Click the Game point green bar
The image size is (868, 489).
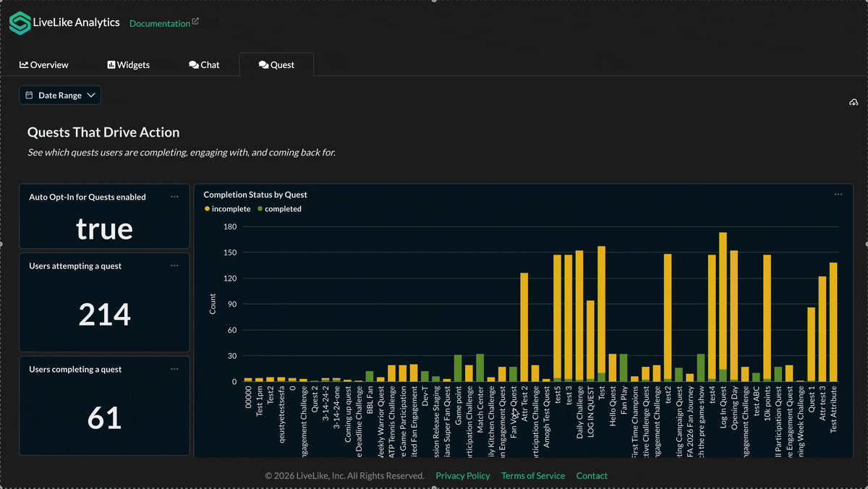[x=458, y=368]
